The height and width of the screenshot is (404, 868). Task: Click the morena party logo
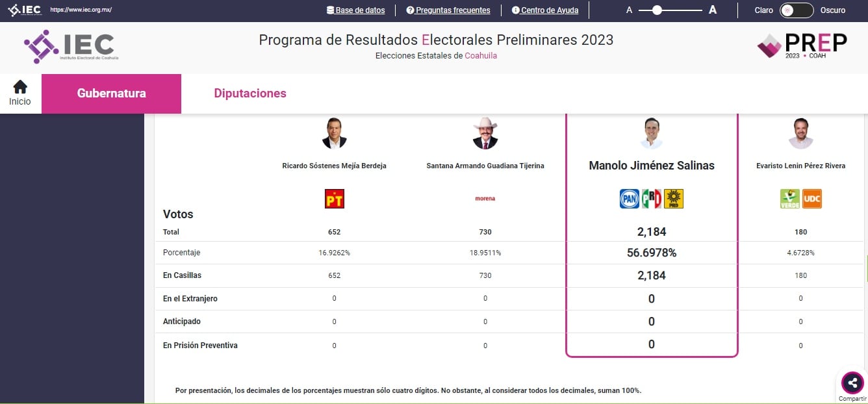tap(485, 199)
